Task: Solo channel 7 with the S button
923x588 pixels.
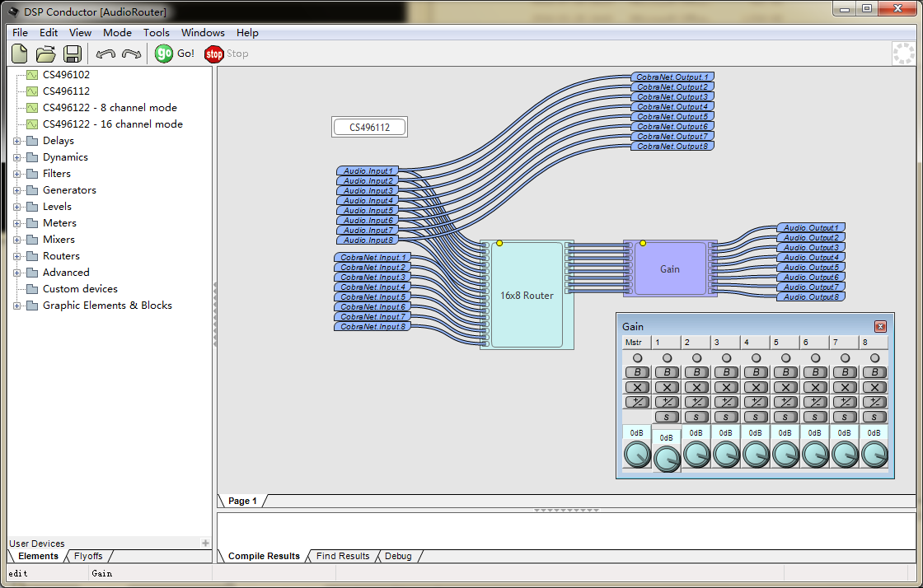Action: [x=845, y=417]
